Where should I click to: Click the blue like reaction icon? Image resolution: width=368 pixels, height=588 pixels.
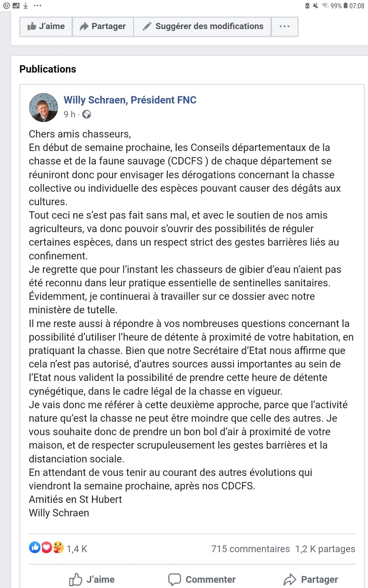34,547
